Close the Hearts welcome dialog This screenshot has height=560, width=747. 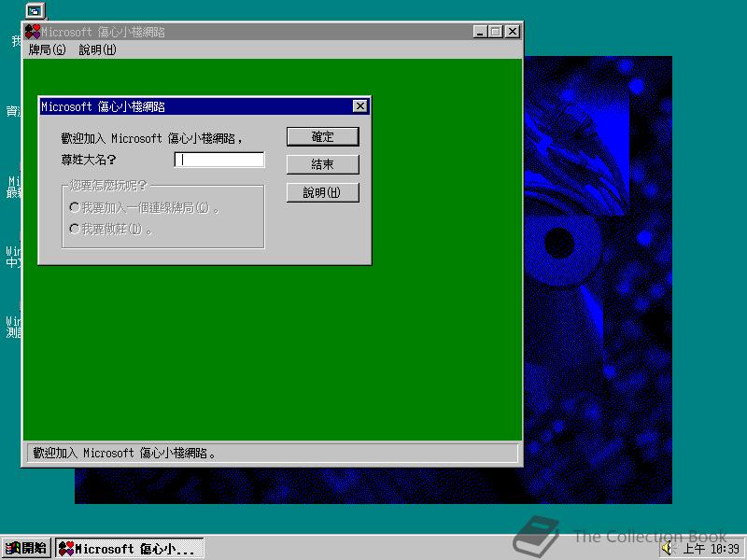coord(360,106)
